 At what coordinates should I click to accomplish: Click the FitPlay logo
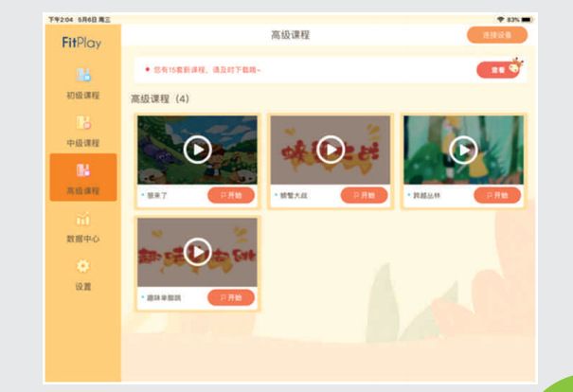(81, 43)
